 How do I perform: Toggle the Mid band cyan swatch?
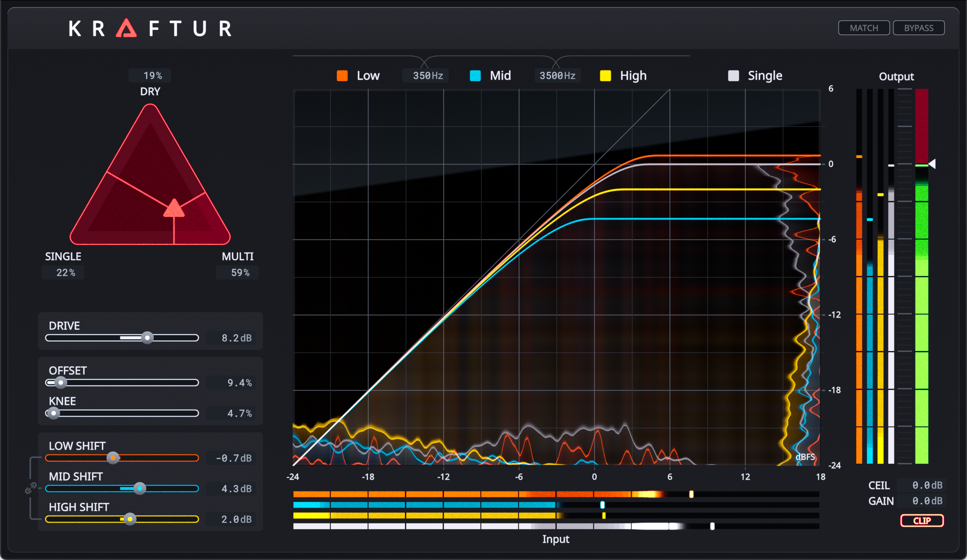click(475, 76)
